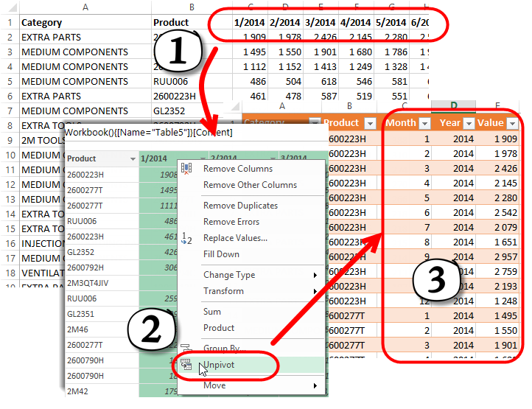The image size is (532, 409).
Task: Expand the Change Type submenu arrow
Action: click(315, 275)
